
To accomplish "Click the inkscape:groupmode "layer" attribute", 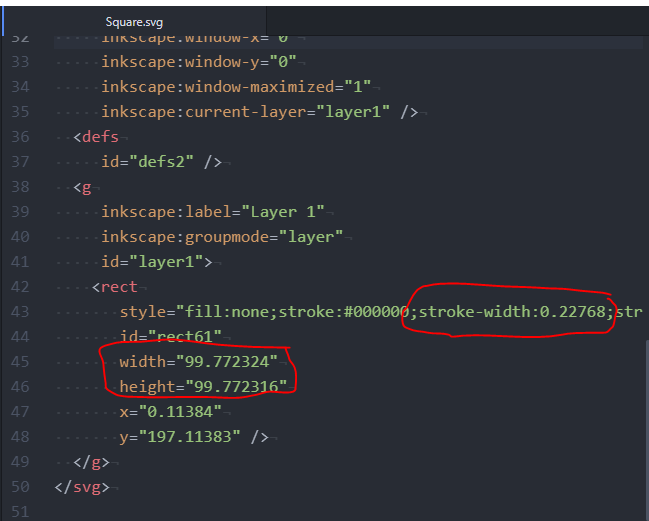I will pyautogui.click(x=222, y=237).
